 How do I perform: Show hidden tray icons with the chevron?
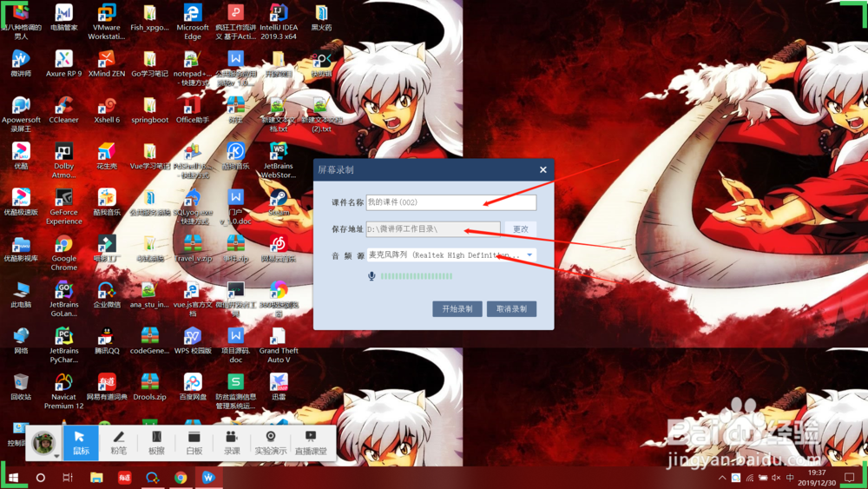[x=722, y=478]
